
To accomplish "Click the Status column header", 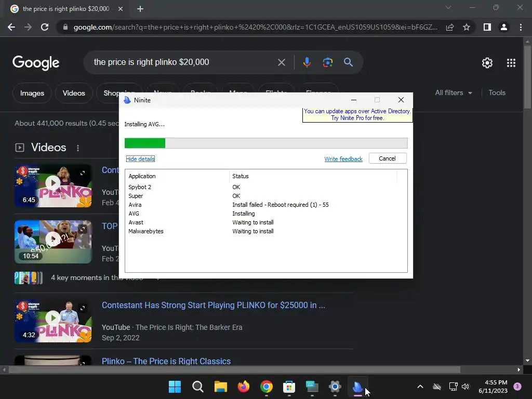I will 313,176.
